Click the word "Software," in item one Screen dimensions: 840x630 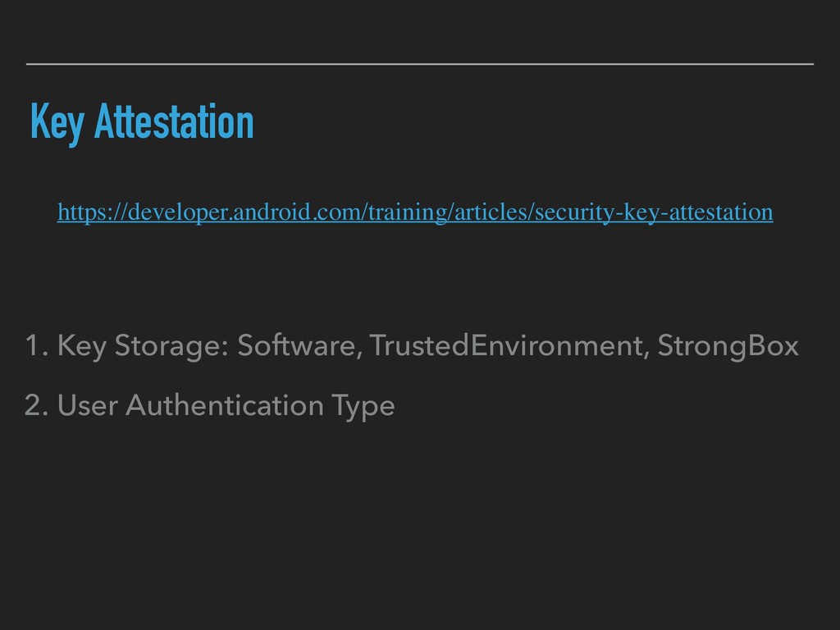pos(299,348)
